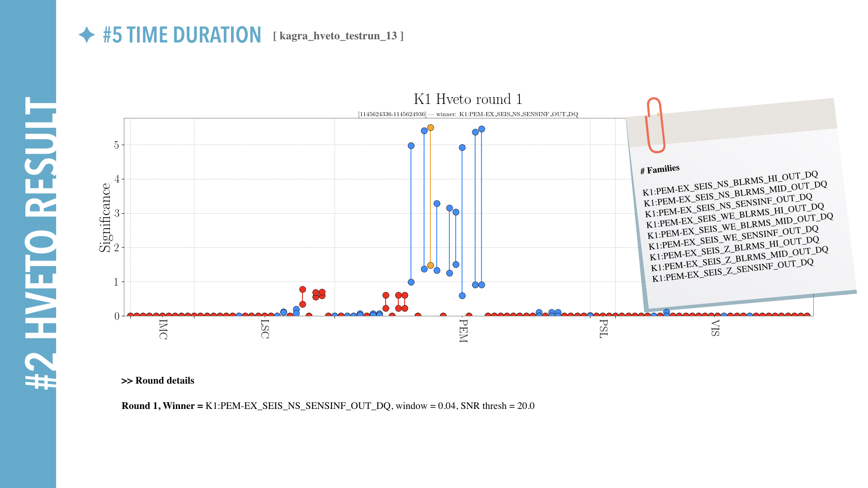868x488 pixels.
Task: Click the Round details heading
Action: pos(158,380)
